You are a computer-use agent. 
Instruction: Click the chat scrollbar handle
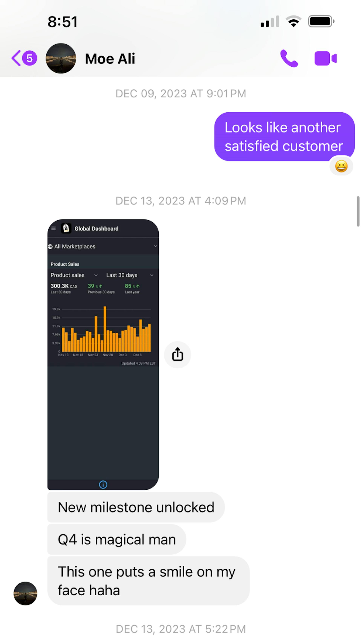pyautogui.click(x=358, y=211)
